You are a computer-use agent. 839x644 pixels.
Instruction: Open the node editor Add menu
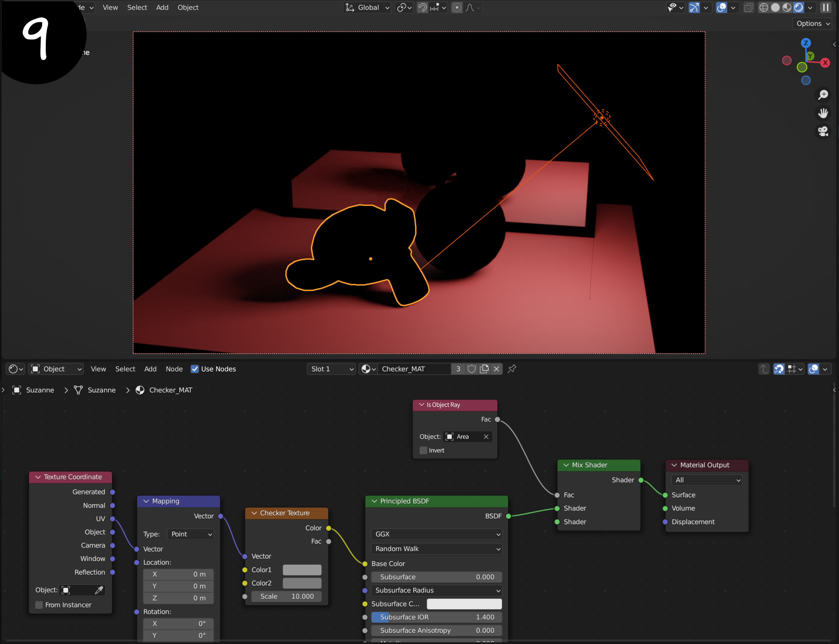click(x=150, y=369)
